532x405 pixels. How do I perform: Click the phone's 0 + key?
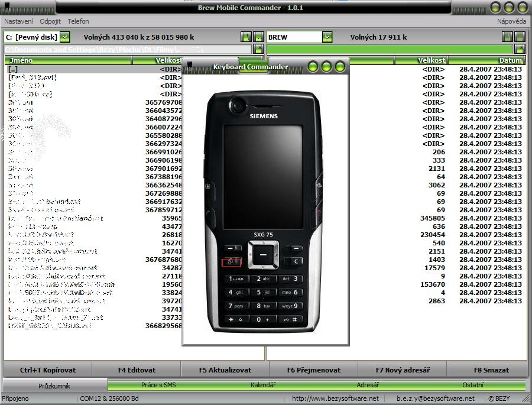click(x=263, y=319)
